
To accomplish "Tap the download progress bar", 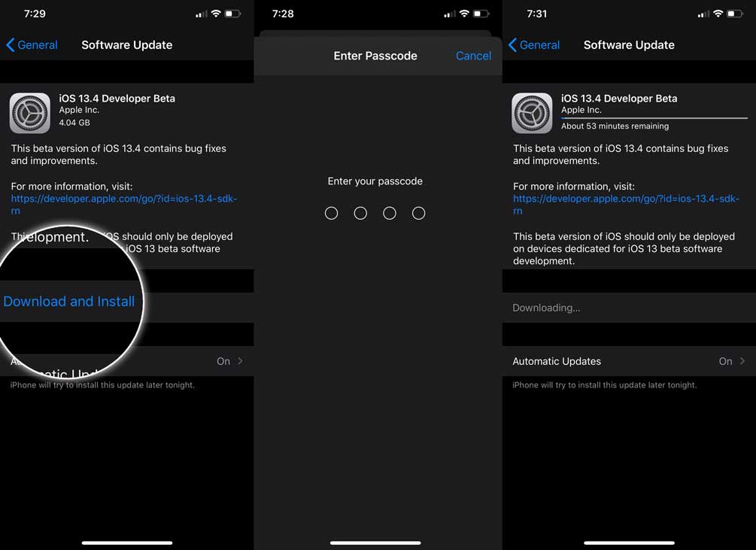I will click(654, 117).
